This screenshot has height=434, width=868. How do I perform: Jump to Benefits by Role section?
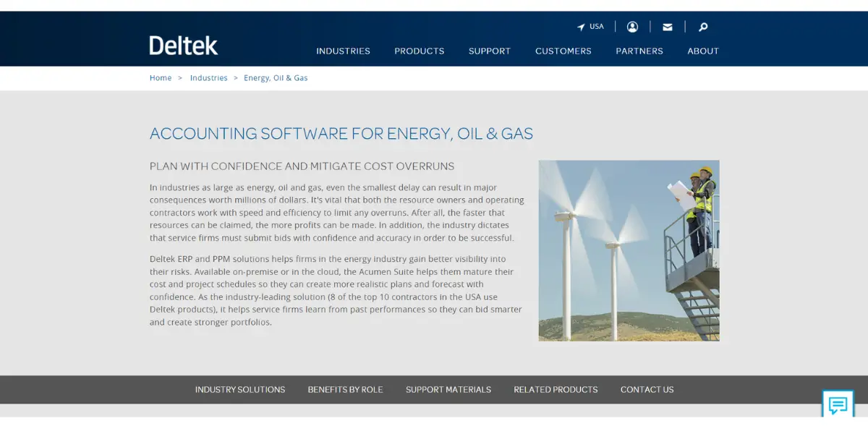coord(345,390)
